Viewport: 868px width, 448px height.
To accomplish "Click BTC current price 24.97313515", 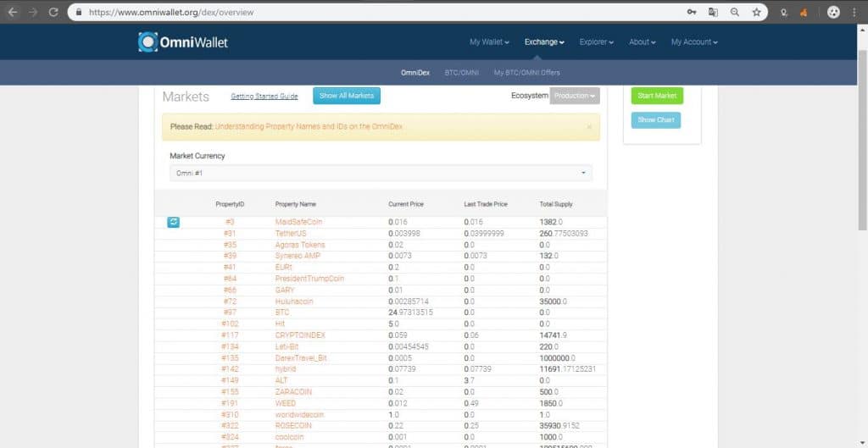I will pyautogui.click(x=411, y=312).
